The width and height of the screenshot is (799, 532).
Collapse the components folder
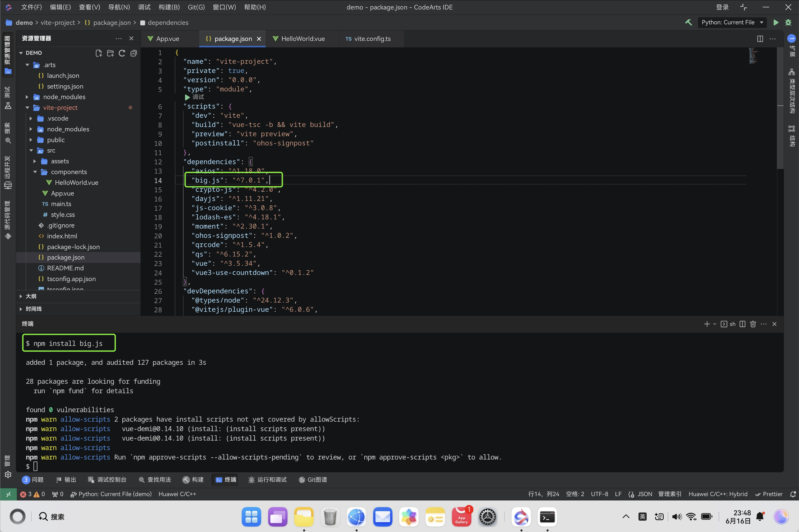pyautogui.click(x=35, y=172)
